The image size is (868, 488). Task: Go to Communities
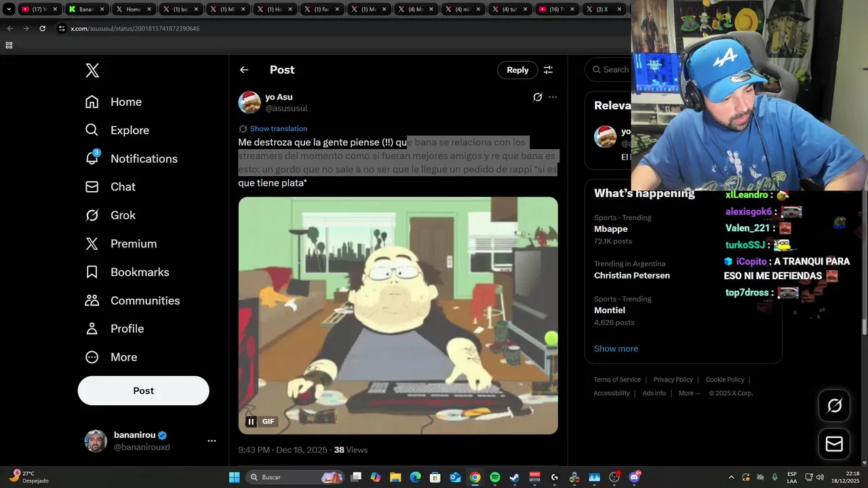point(132,300)
